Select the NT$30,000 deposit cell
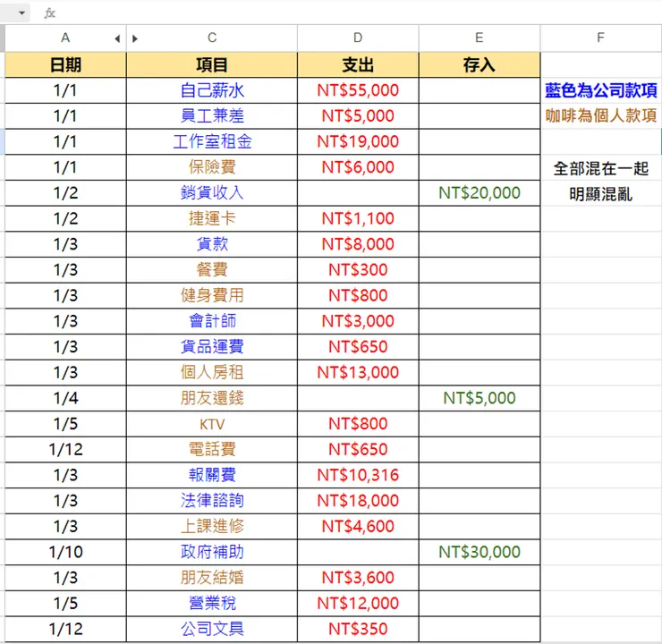This screenshot has width=662, height=644. pos(480,552)
